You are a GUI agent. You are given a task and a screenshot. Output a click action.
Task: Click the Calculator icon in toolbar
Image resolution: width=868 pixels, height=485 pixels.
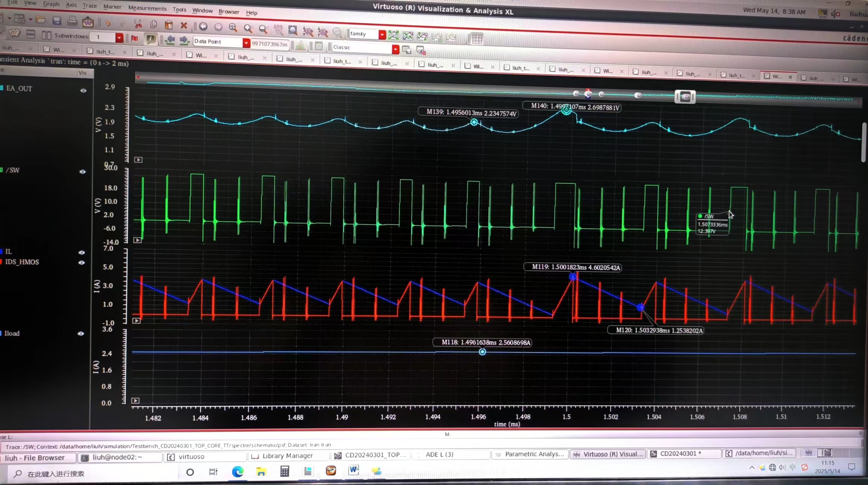319,46
